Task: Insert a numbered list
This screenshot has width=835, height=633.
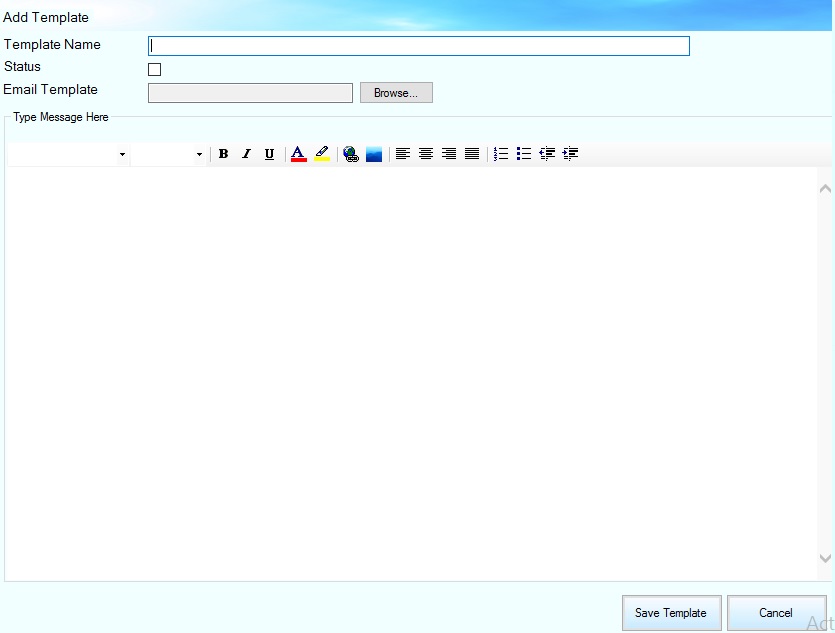Action: click(501, 154)
